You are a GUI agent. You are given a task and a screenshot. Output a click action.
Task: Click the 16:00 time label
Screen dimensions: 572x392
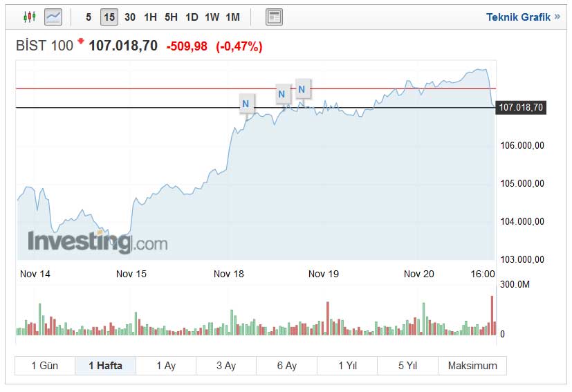point(483,274)
